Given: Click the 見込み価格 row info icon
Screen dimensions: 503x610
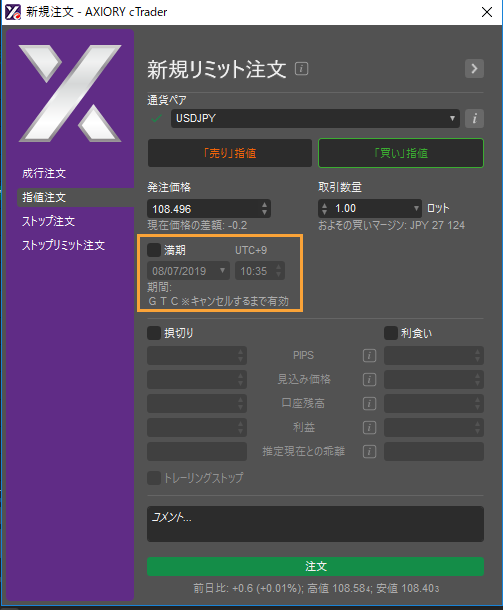Looking at the screenshot, I should click(369, 380).
